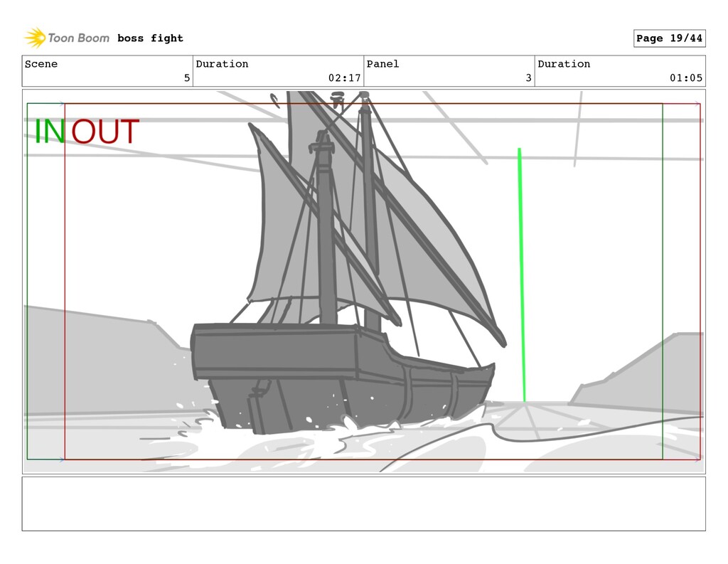Click the empty notes box below panel
The image size is (728, 564).
coord(363,504)
